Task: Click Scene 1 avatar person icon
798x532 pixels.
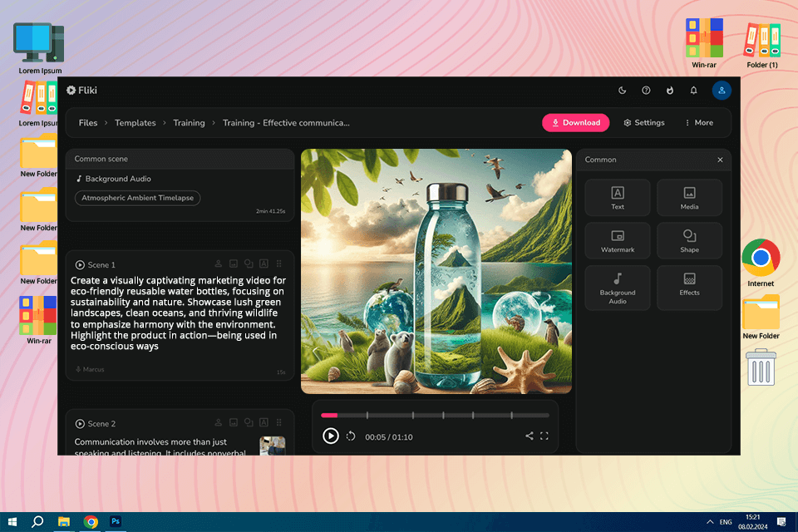Action: [x=218, y=264]
